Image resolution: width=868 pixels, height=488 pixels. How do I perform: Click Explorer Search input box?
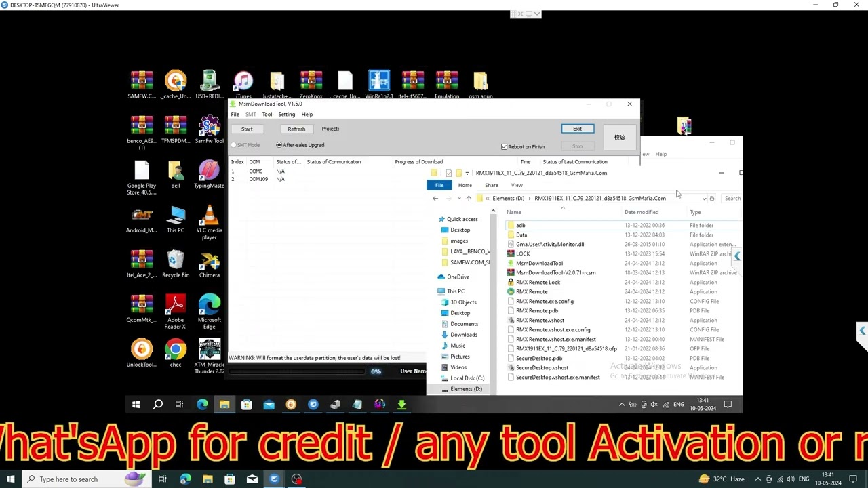(x=732, y=199)
